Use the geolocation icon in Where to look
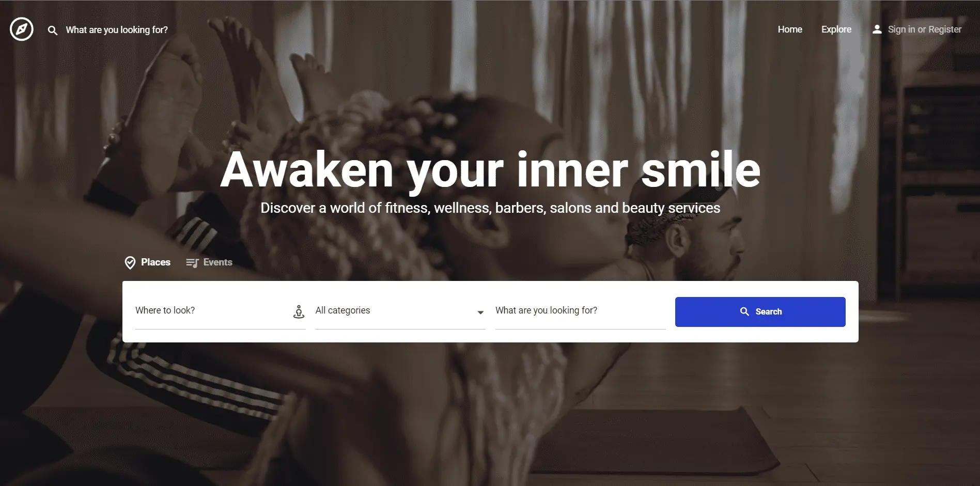The width and height of the screenshot is (980, 486). click(x=299, y=311)
